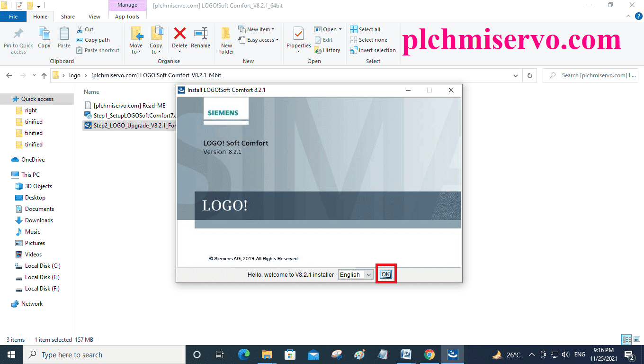Select 3D Objects in navigation pane
This screenshot has width=644, height=364.
[x=38, y=186]
